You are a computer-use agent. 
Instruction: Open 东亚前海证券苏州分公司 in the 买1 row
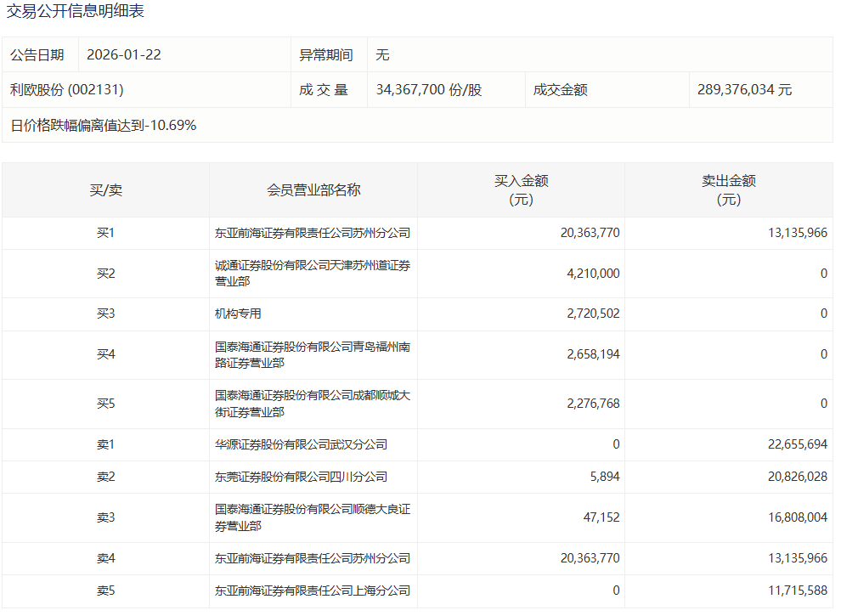point(313,233)
